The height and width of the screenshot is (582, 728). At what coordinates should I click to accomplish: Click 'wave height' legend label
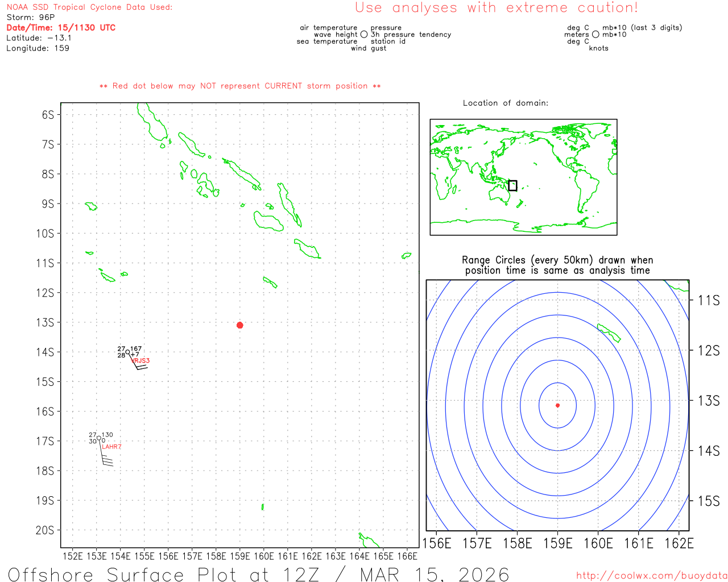pyautogui.click(x=336, y=34)
